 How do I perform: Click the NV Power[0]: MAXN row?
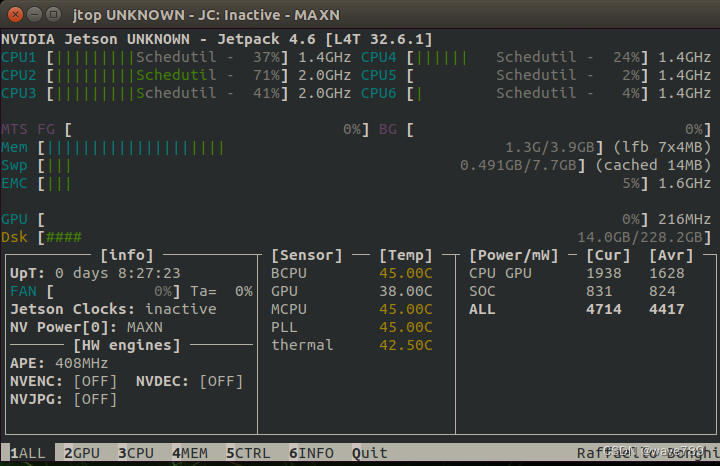(86, 327)
